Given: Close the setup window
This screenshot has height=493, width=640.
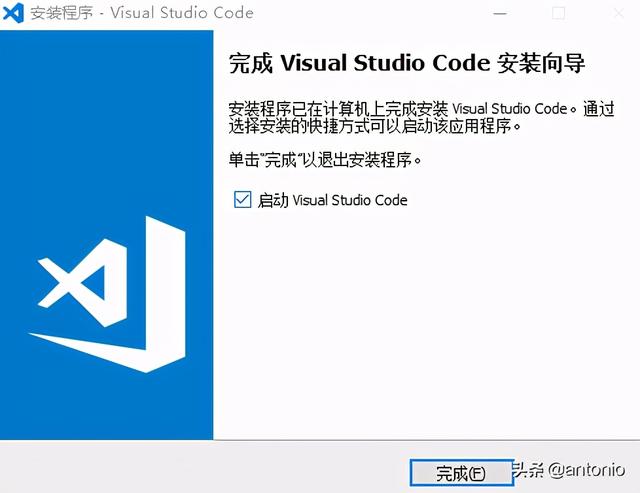Looking at the screenshot, I should click(618, 13).
